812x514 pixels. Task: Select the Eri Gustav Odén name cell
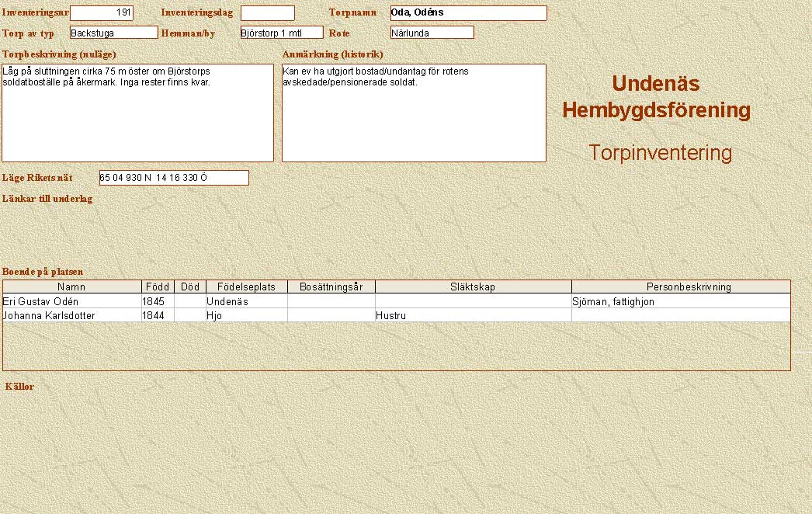pos(71,301)
